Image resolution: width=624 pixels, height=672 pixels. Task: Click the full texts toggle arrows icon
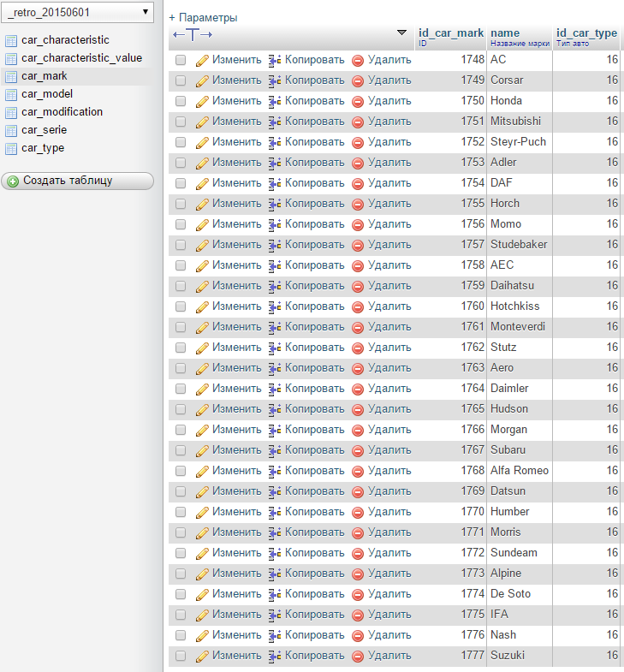[x=193, y=35]
